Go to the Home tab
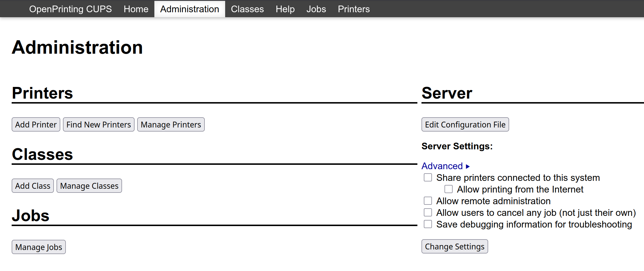 coord(136,9)
